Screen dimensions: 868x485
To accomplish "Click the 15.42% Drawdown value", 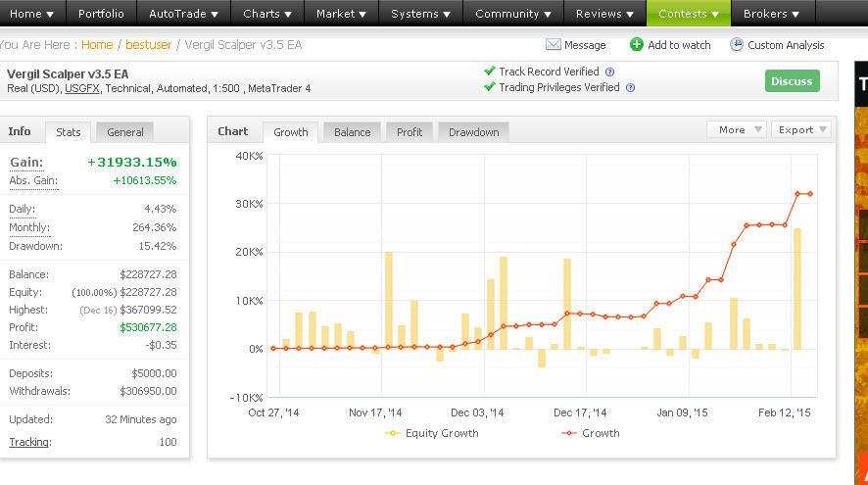I will tap(158, 246).
